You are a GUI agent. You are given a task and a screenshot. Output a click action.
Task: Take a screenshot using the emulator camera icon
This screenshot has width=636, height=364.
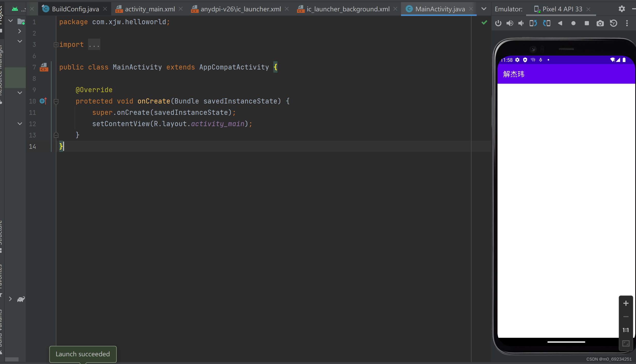pos(600,23)
